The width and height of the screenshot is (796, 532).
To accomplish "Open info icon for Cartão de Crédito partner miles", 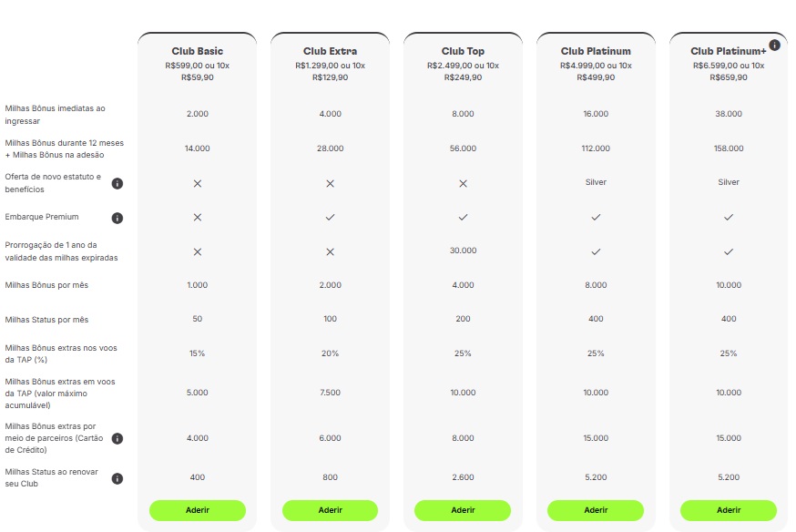I will [x=117, y=438].
